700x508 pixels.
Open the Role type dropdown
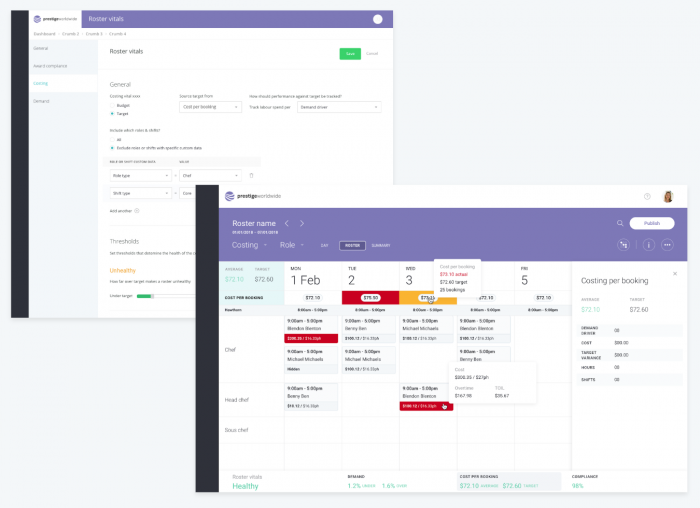coord(141,175)
